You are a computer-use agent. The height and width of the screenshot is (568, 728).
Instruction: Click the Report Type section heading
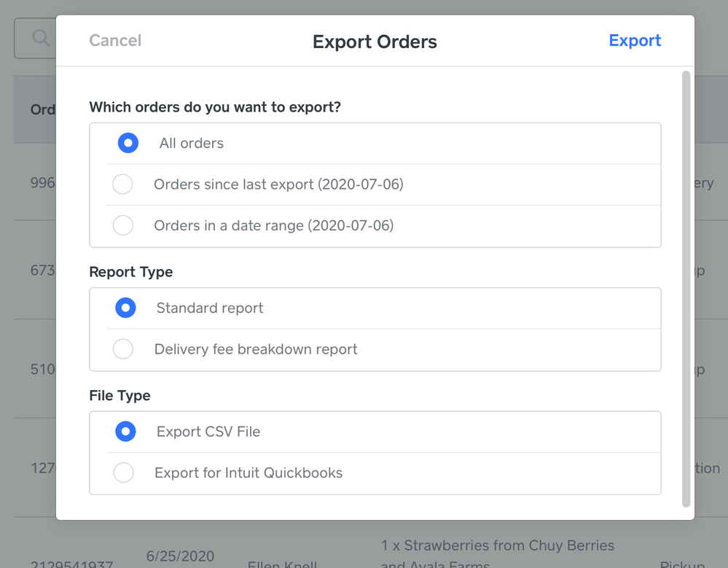(x=131, y=272)
